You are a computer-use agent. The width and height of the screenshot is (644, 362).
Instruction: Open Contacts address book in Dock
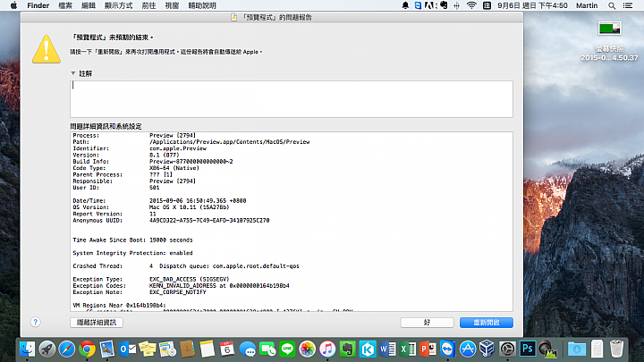click(x=187, y=349)
